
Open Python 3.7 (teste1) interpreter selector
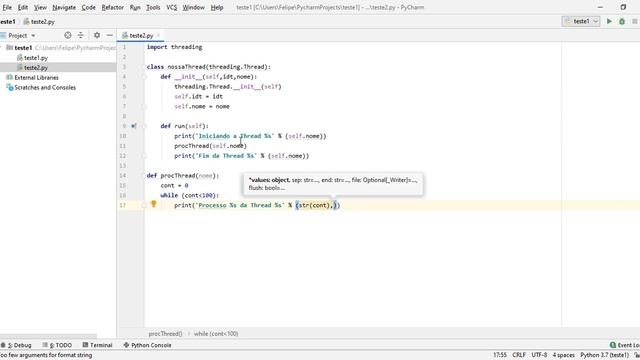click(604, 355)
